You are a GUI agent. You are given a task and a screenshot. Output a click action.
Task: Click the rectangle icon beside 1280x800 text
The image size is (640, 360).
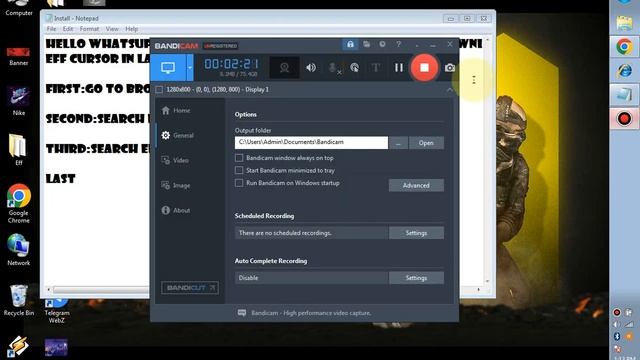pos(159,89)
